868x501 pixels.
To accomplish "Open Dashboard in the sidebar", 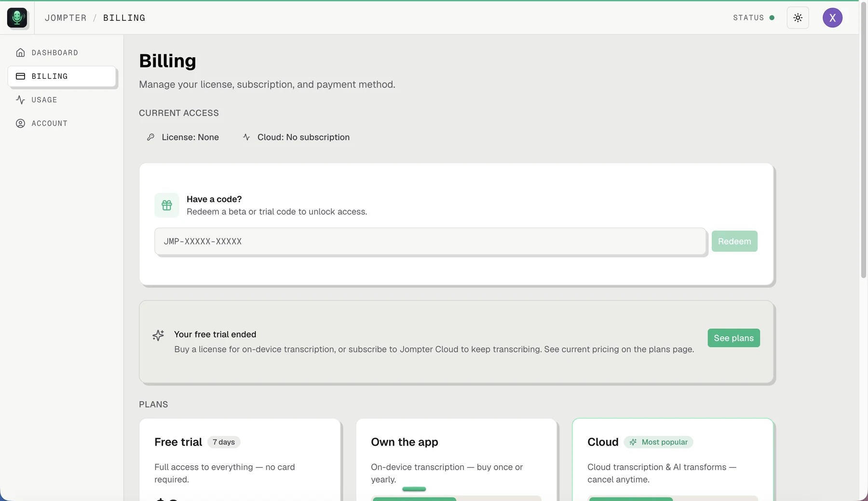I will (x=62, y=53).
